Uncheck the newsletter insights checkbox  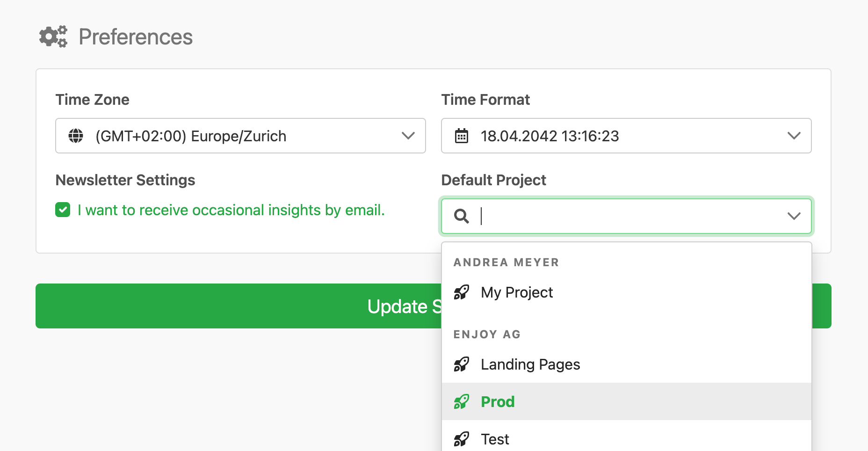click(x=63, y=210)
